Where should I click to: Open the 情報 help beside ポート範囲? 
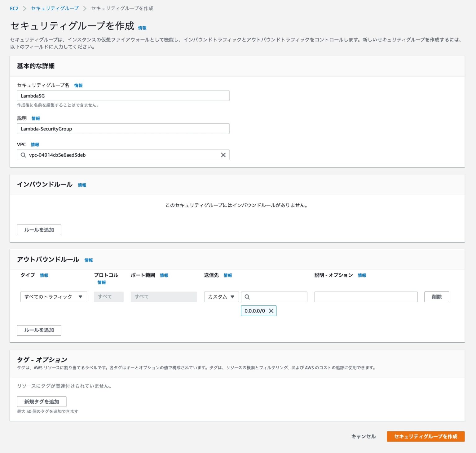click(x=164, y=275)
